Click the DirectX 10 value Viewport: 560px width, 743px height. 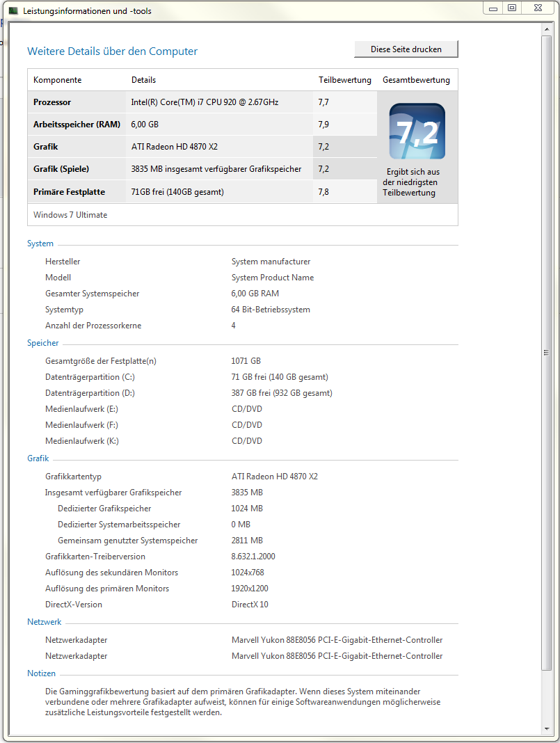click(x=250, y=605)
